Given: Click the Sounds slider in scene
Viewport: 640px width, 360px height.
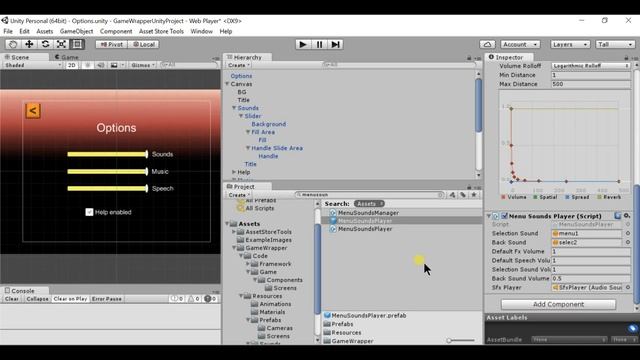Looking at the screenshot, I should tap(107, 154).
